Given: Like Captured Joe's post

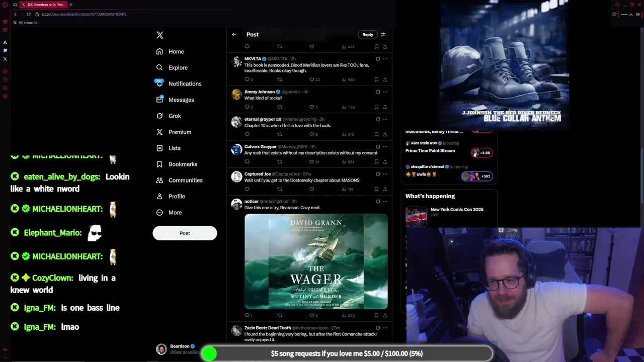Looking at the screenshot, I should pyautogui.click(x=311, y=189).
